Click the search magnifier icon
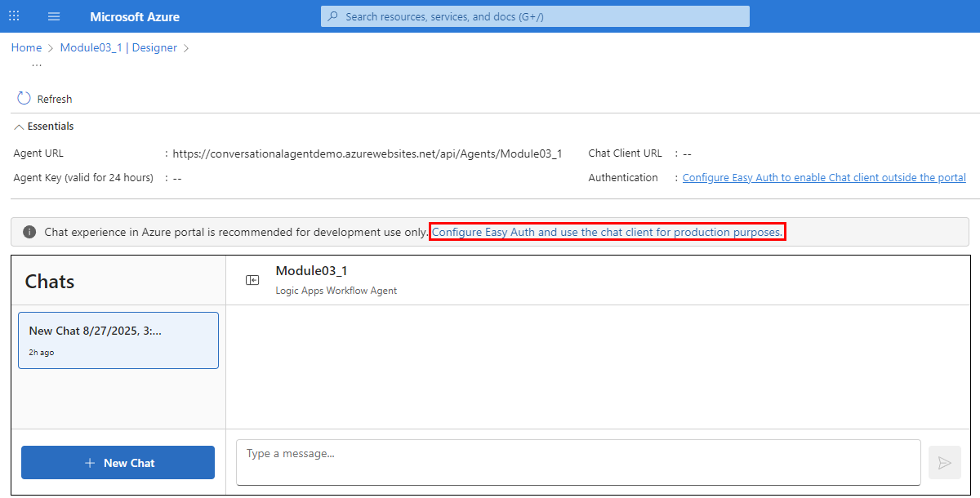Screen dimensions: 980x498 click(334, 16)
